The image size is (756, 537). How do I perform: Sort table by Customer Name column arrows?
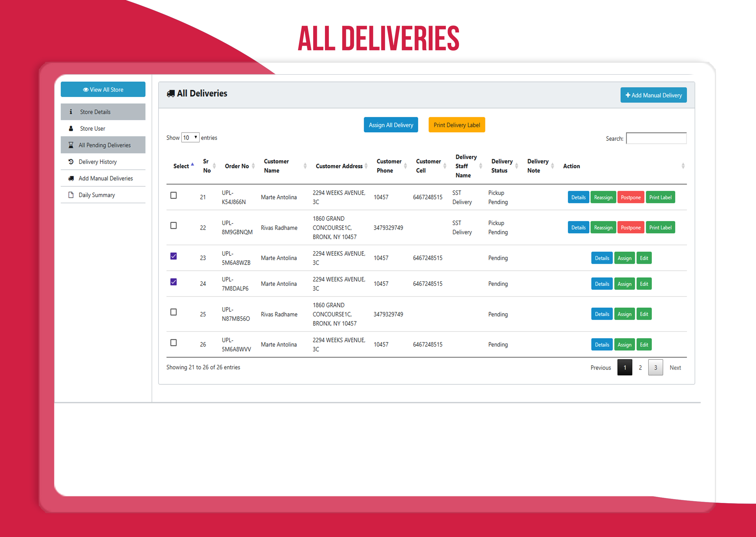[x=305, y=166]
